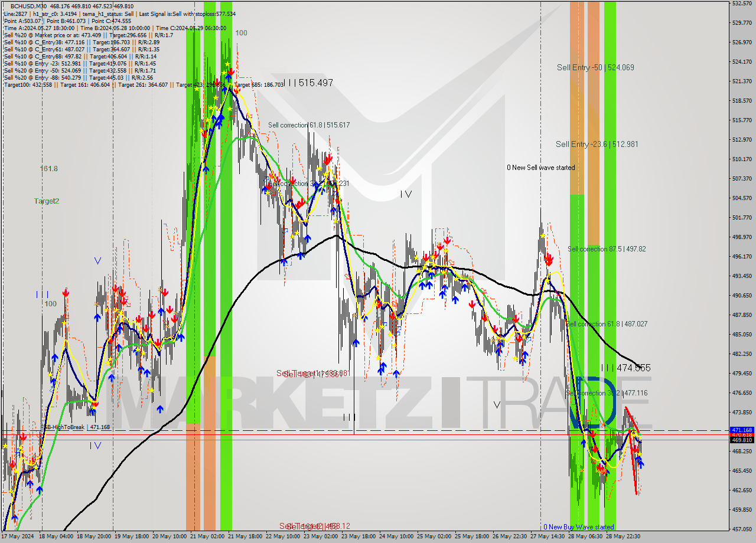This screenshot has height=543, width=756.
Task: Click the 'Sell %10 @ C_Entry38: 477.116' line
Action: pyautogui.click(x=82, y=42)
